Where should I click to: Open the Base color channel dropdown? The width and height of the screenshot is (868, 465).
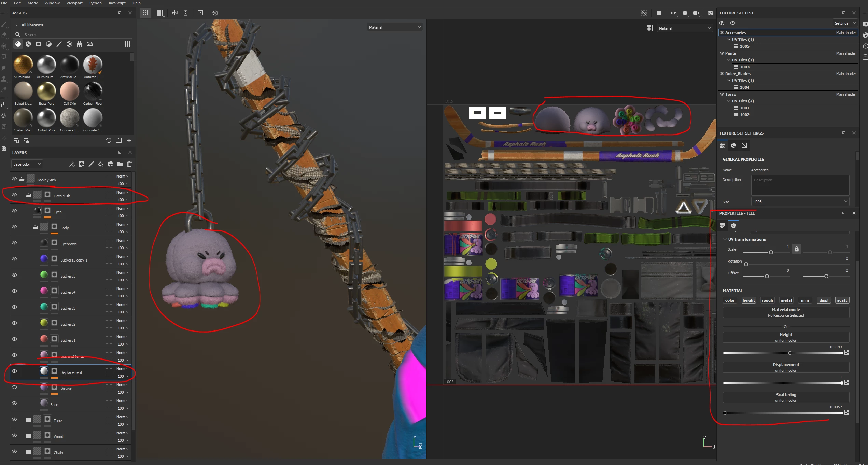tap(27, 164)
